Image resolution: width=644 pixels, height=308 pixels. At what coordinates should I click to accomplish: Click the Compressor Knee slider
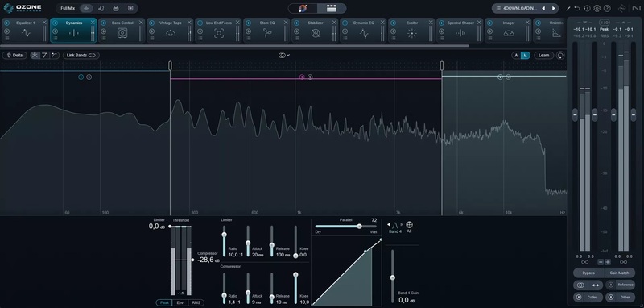(x=295, y=288)
